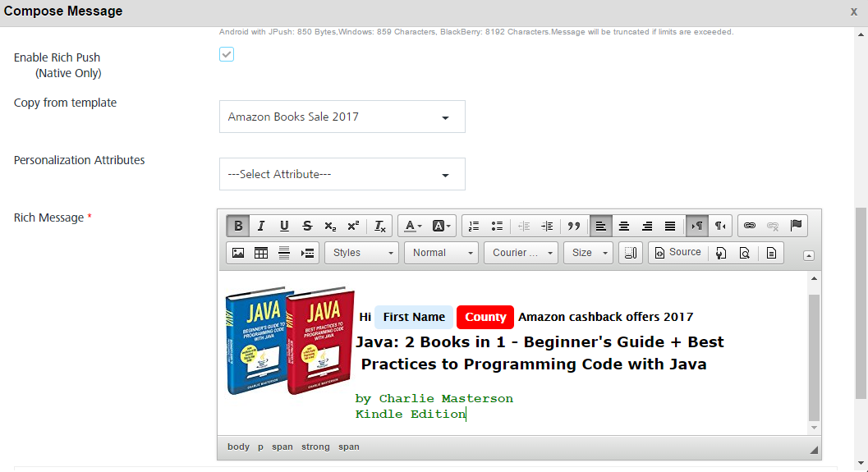Click the Preview icon with magnifier
The width and height of the screenshot is (868, 472).
745,253
